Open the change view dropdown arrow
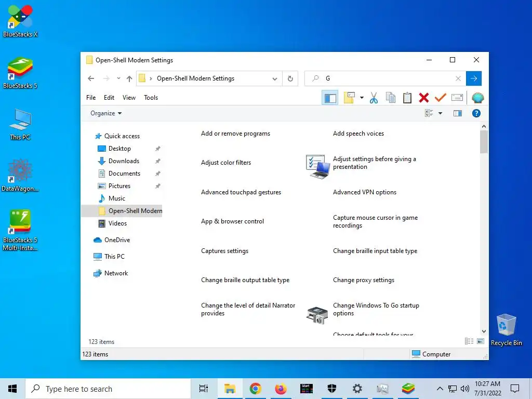The height and width of the screenshot is (399, 532). point(440,113)
